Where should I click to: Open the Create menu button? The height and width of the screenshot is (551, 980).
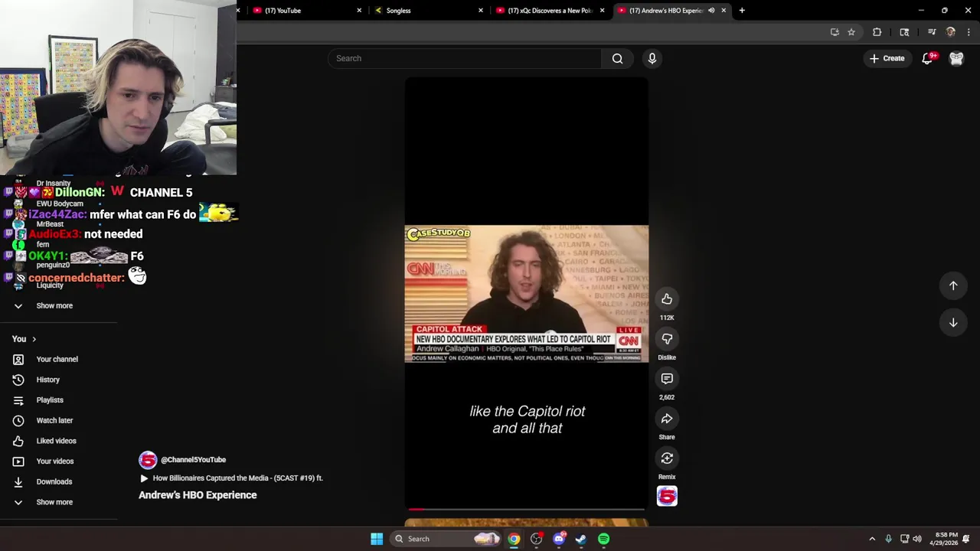click(887, 58)
